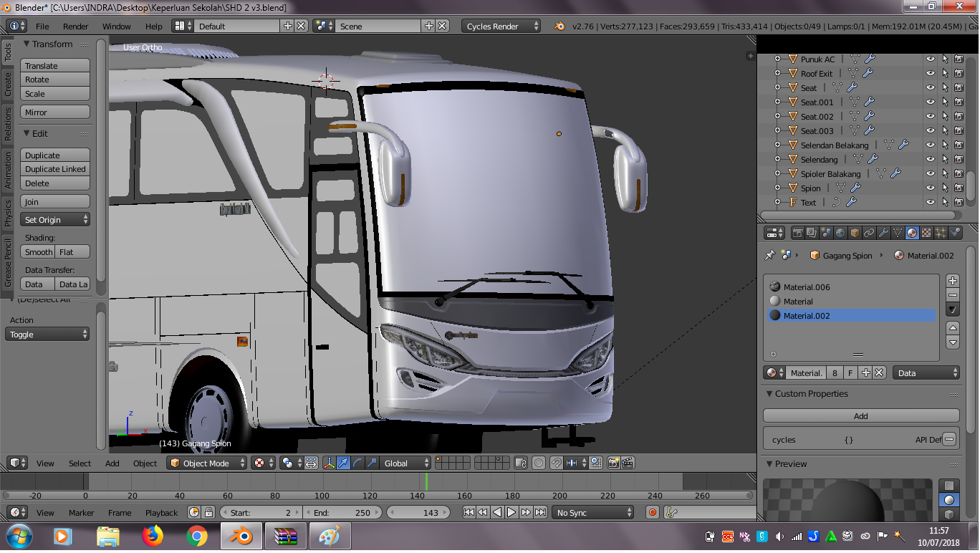The width and height of the screenshot is (980, 553).
Task: Select the Particles tab (sparkles icon)
Action: click(941, 232)
